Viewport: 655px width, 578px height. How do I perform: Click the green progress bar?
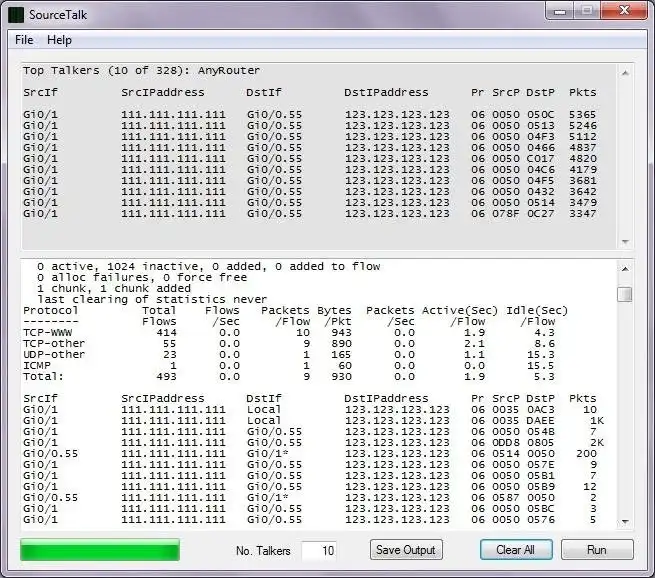[x=100, y=550]
